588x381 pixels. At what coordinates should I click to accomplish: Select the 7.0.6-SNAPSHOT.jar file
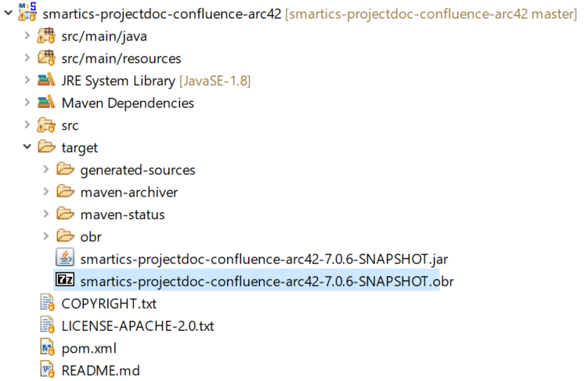263,258
